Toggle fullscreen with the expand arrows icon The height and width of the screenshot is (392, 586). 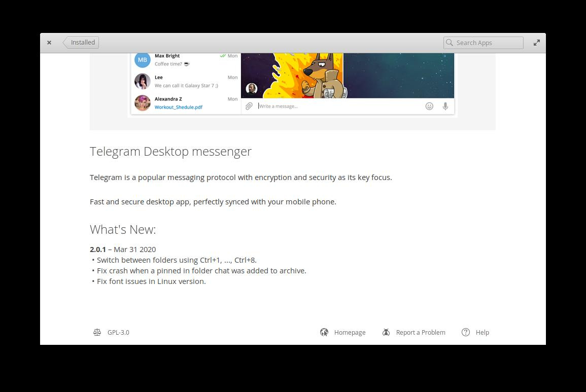pos(537,43)
